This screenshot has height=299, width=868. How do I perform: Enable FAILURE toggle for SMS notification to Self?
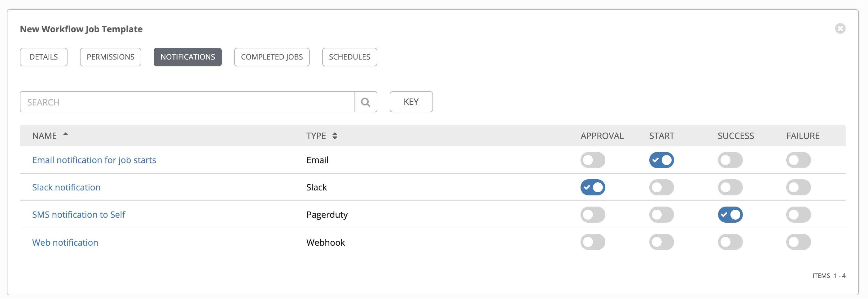[798, 215]
